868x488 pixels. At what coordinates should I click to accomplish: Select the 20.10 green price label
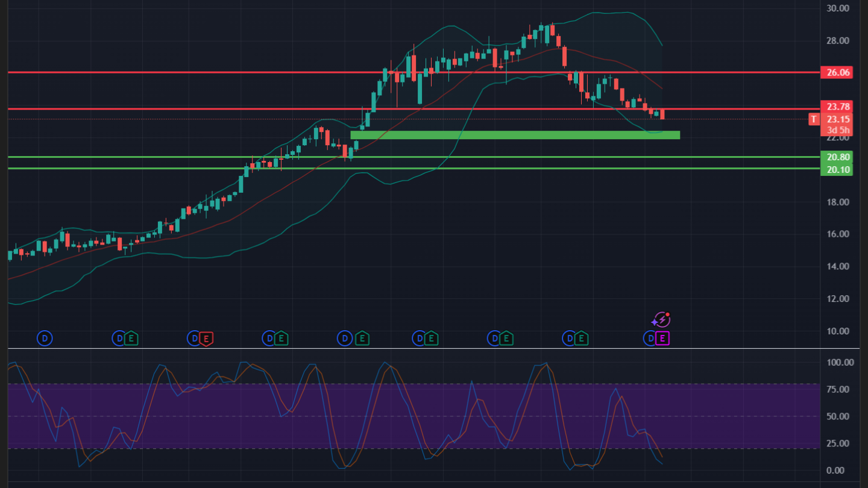click(838, 170)
